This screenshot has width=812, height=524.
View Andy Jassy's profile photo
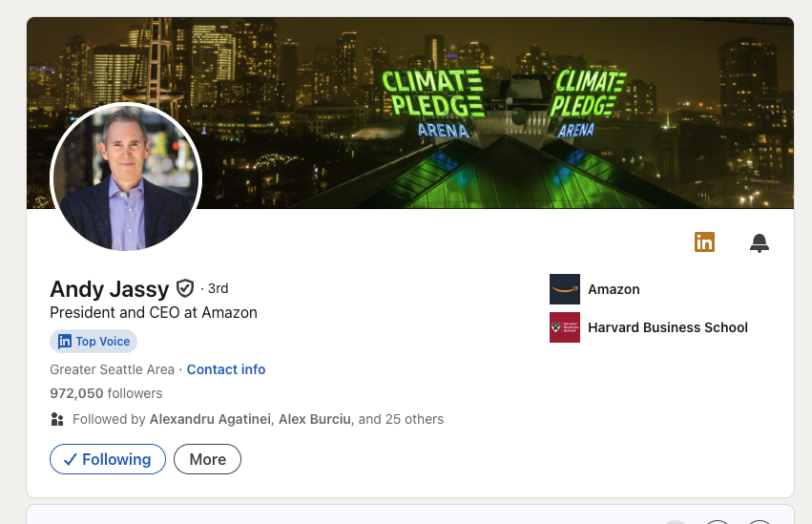point(126,178)
